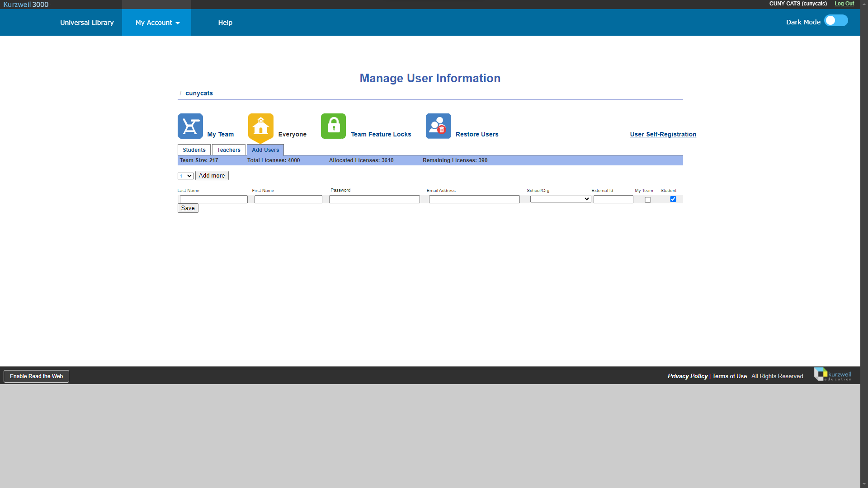Screen dimensions: 868x488
Task: Uncheck the Student checkbox
Action: 673,199
